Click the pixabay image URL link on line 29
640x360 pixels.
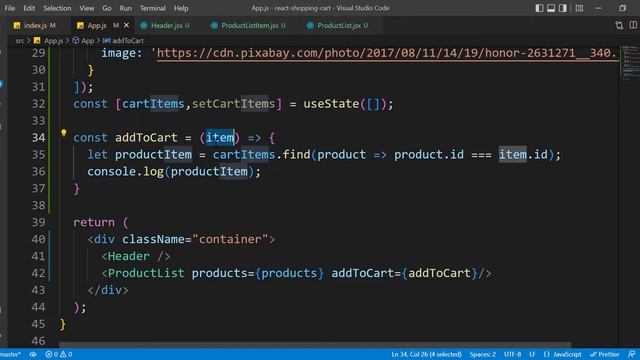click(387, 53)
